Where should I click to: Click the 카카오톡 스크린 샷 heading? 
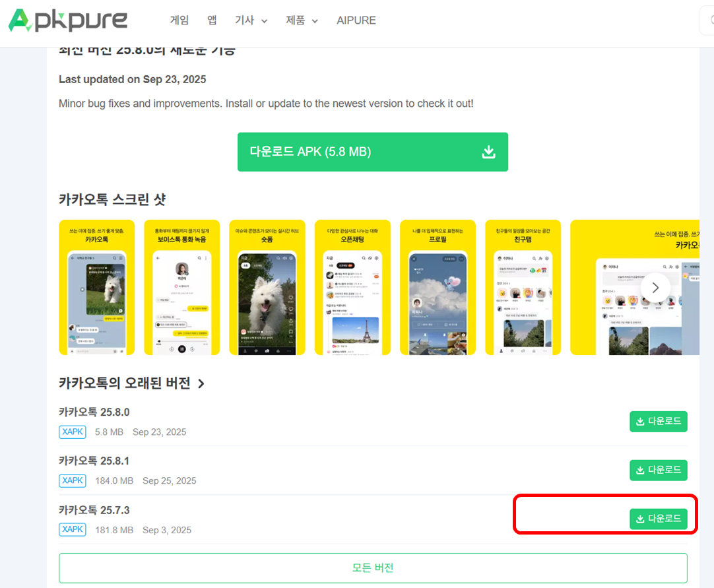112,199
